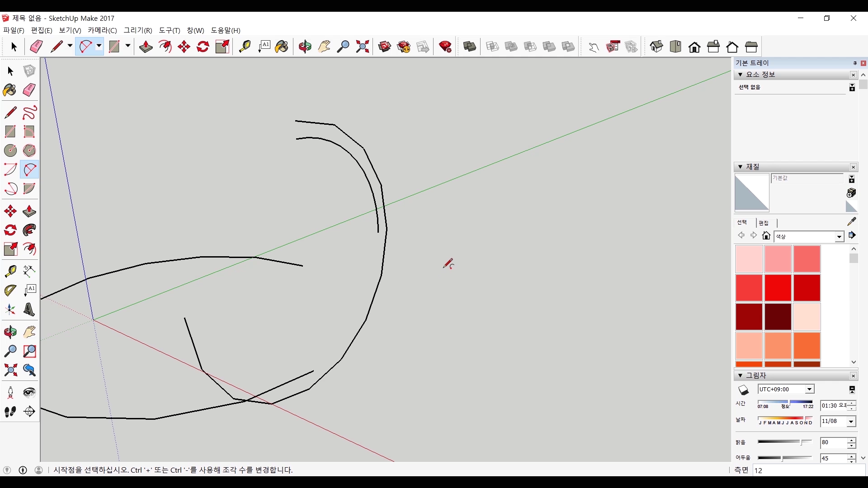
Task: Pick the bright red color swatch
Action: (778, 287)
